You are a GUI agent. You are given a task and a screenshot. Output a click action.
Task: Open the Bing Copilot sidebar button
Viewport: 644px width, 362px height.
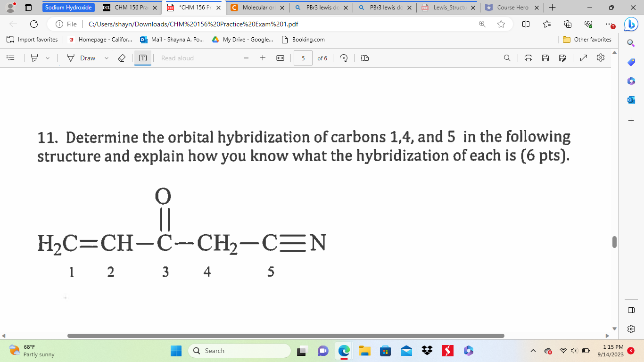point(631,24)
